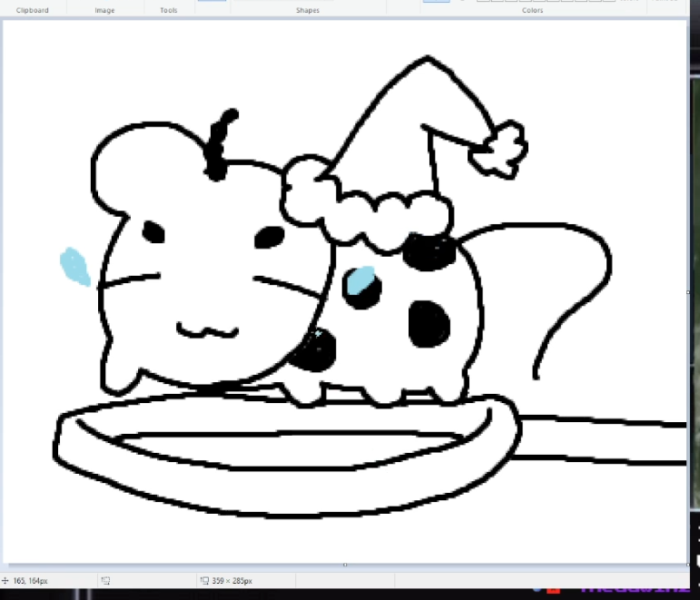The width and height of the screenshot is (700, 600).
Task: Click the pom-pom tip of the Santa hat drawing
Action: point(498,150)
